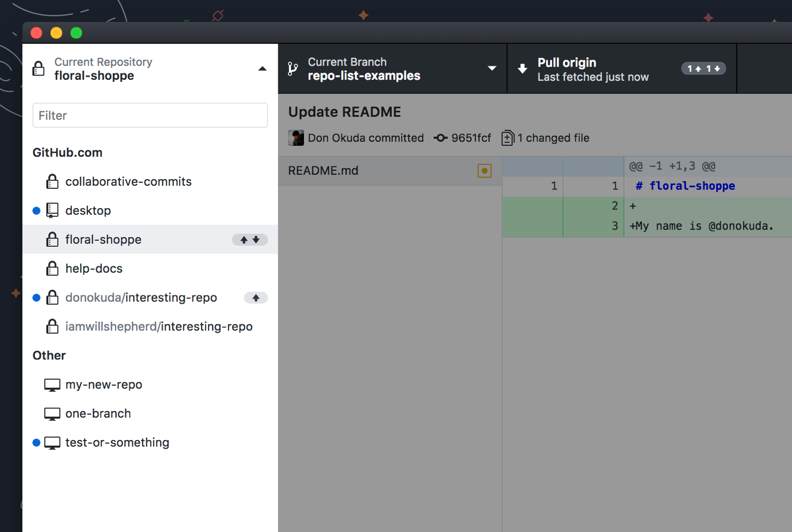Click the Update README commit title
The height and width of the screenshot is (532, 792).
(x=345, y=112)
